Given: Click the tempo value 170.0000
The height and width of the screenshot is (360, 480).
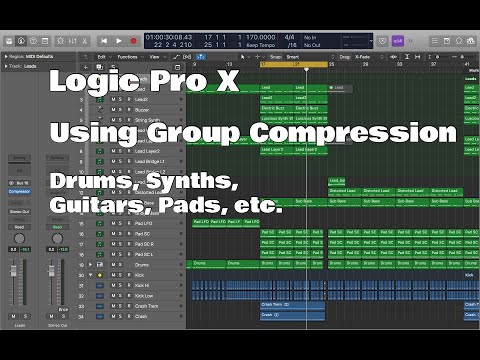Looking at the screenshot, I should pyautogui.click(x=260, y=37).
